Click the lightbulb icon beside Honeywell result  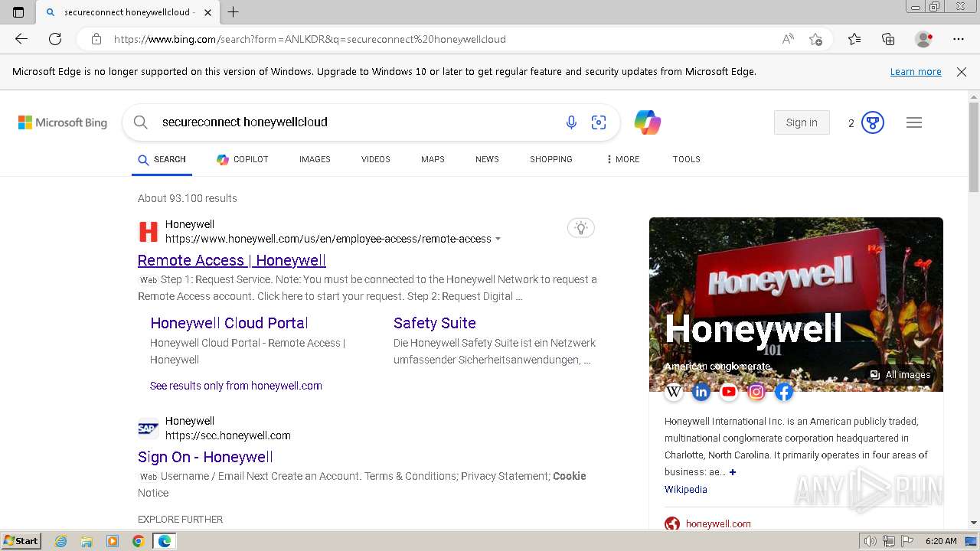pos(581,228)
